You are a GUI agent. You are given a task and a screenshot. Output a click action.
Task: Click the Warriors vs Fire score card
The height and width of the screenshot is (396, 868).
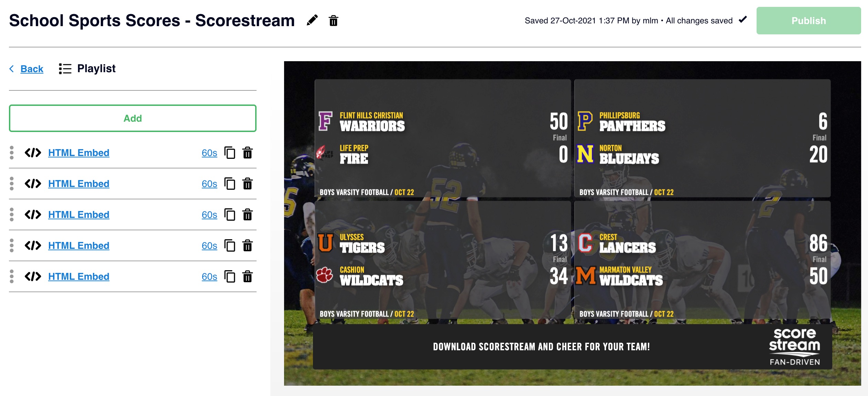pyautogui.click(x=443, y=139)
